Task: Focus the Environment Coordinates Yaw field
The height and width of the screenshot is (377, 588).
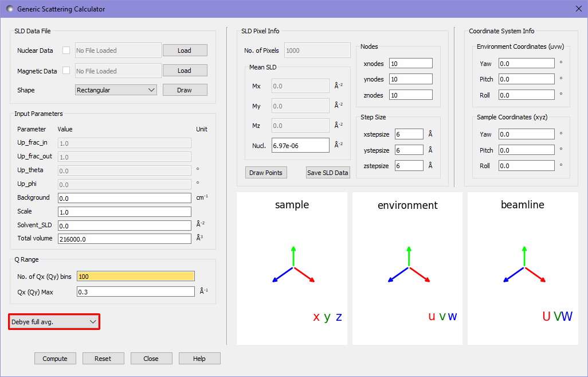Action: point(526,63)
